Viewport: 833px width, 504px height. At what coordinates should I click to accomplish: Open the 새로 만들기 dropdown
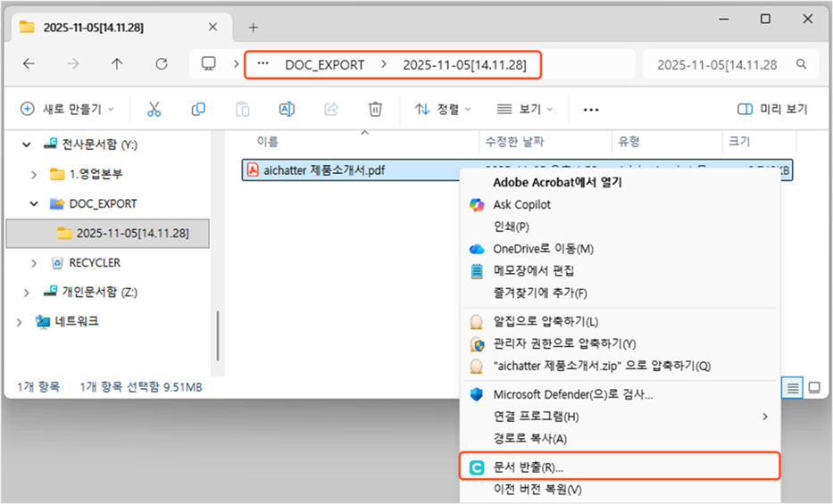[x=68, y=109]
